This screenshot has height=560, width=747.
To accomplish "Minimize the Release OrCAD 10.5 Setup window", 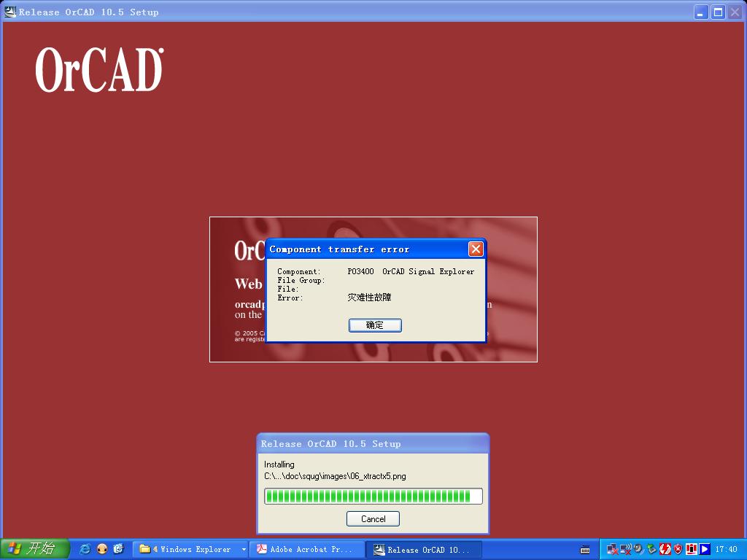I will tap(701, 12).
